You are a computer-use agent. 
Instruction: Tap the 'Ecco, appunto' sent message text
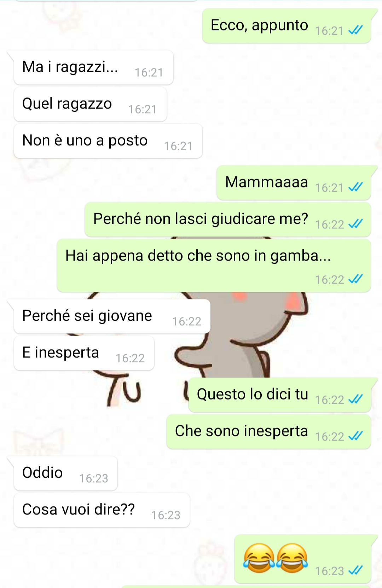click(x=259, y=25)
